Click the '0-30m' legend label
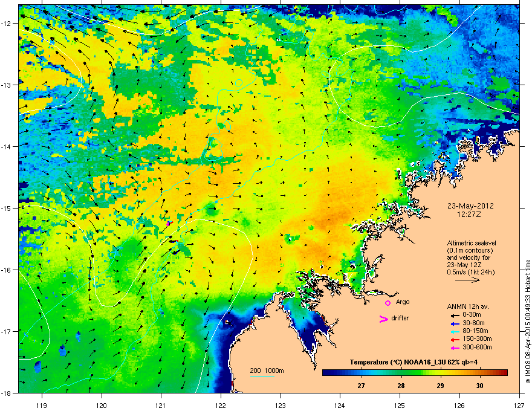Image resolution: width=532 pixels, height=411 pixels. tap(472, 315)
